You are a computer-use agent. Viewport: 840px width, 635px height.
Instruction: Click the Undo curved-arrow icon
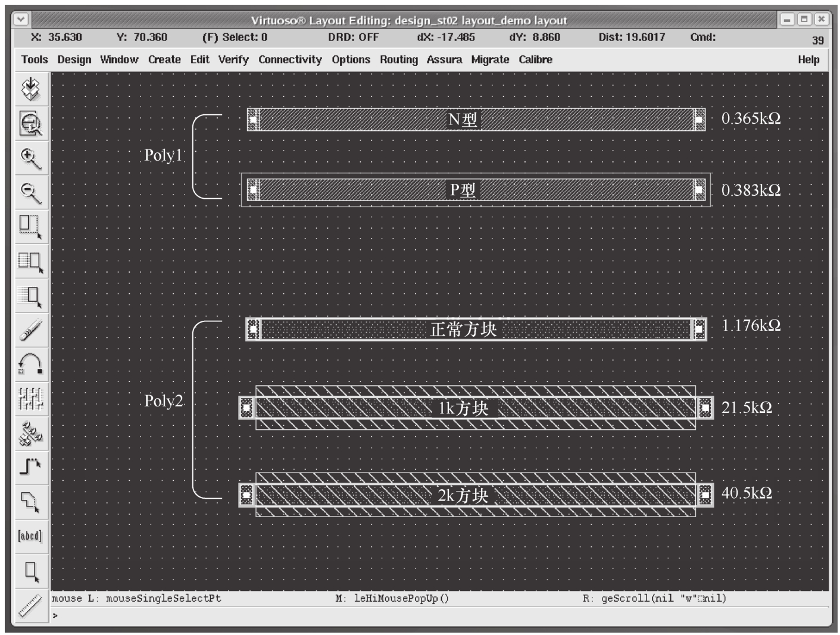(31, 363)
